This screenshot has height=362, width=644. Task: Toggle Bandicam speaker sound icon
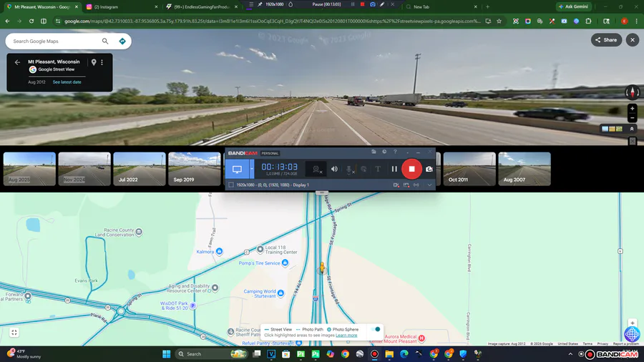334,169
